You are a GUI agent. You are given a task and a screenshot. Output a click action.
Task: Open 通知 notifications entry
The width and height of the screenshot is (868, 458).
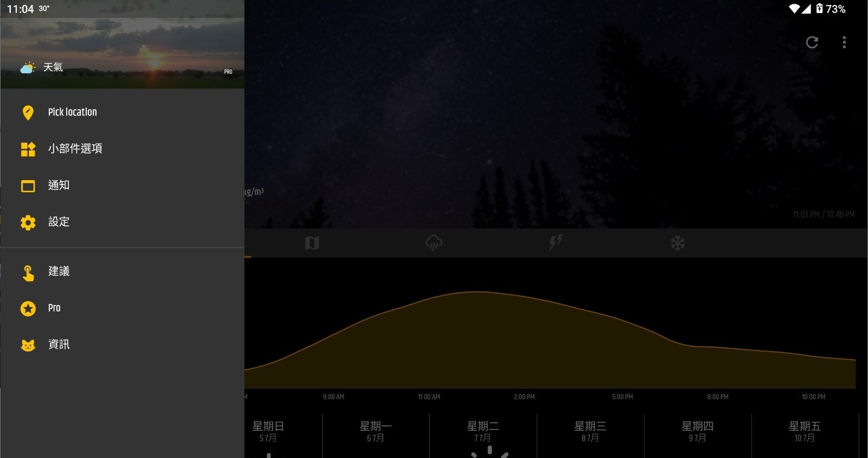tap(122, 186)
